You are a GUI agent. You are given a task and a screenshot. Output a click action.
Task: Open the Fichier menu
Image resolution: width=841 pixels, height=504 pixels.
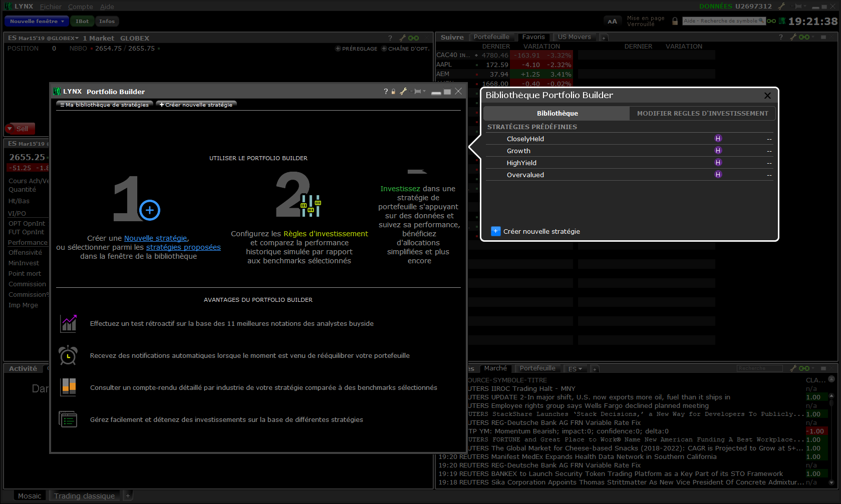coord(51,7)
